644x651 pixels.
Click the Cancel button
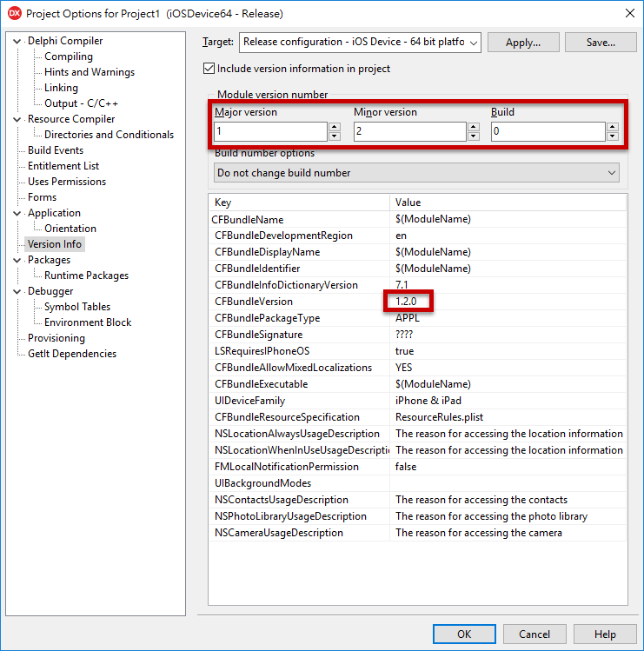[x=534, y=634]
